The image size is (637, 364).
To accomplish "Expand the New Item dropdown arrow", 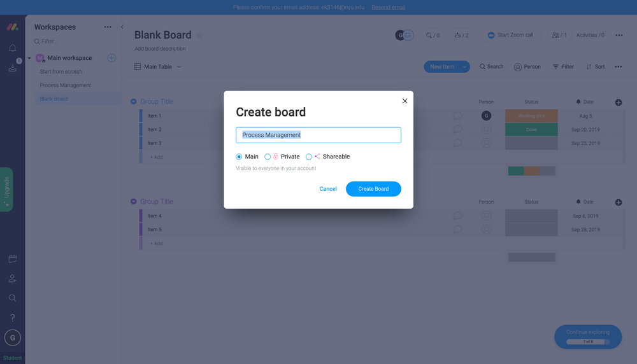I will pos(464,67).
